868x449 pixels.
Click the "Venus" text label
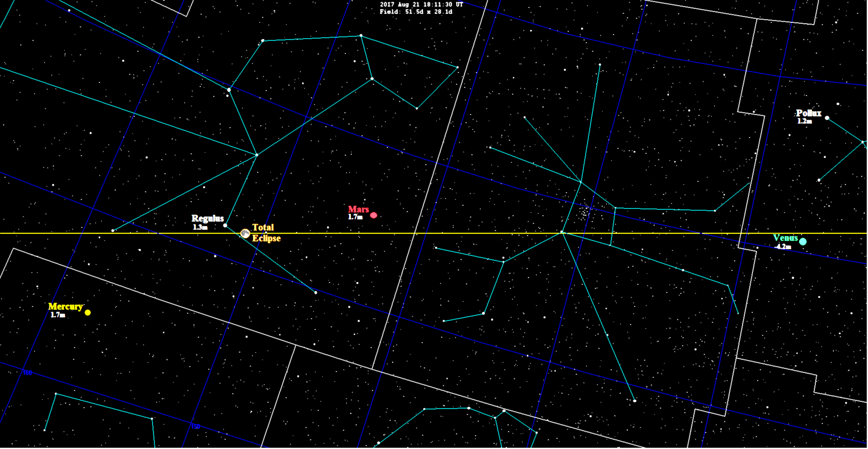point(785,238)
